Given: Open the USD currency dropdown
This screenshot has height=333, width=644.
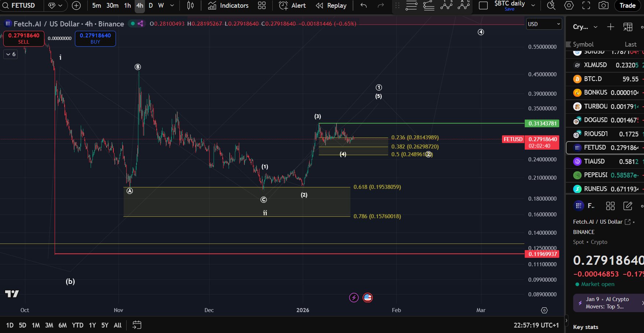Looking at the screenshot, I should coord(543,24).
